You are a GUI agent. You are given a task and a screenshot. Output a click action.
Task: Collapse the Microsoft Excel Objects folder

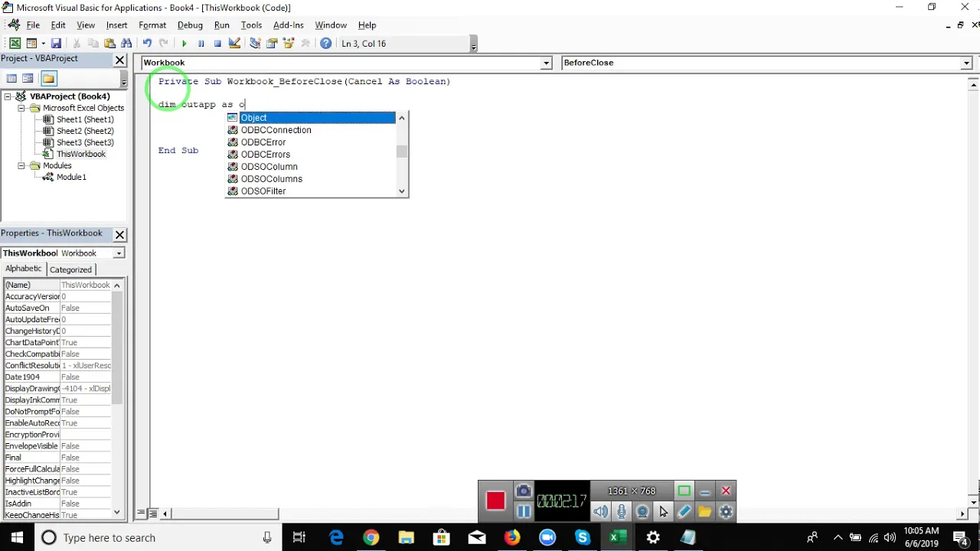tap(23, 108)
